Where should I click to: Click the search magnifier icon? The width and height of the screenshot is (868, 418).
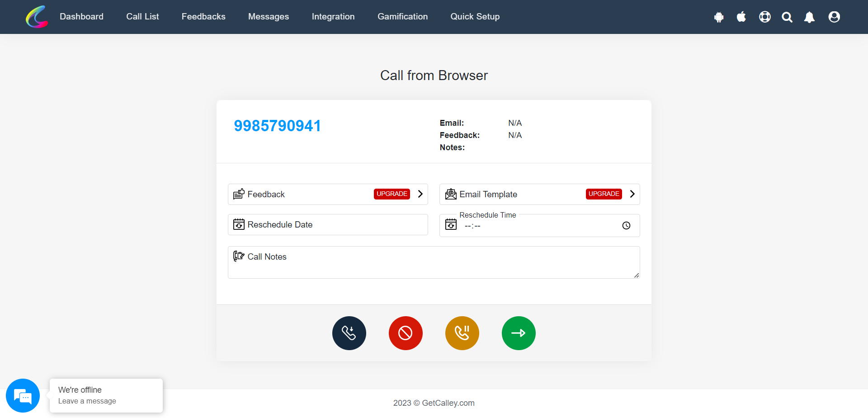pos(787,17)
